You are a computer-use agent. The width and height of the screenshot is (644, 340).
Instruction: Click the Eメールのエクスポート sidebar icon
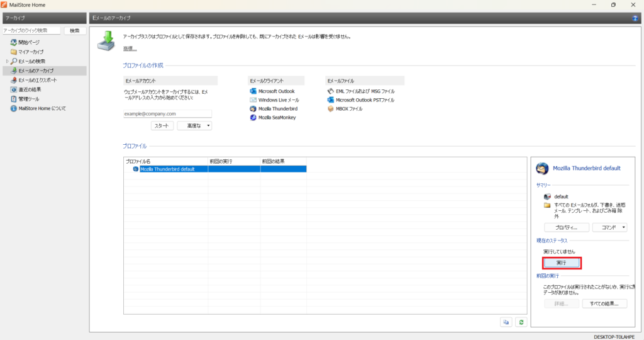[14, 80]
